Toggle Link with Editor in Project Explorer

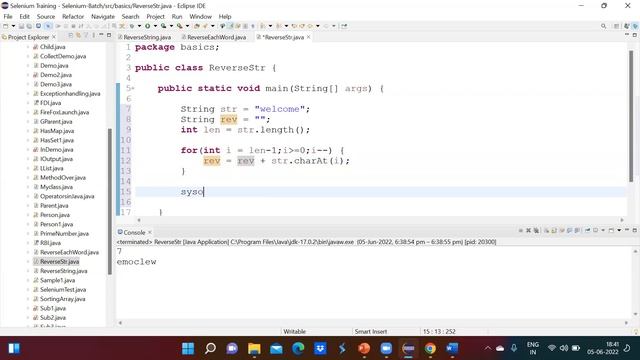coord(78,36)
